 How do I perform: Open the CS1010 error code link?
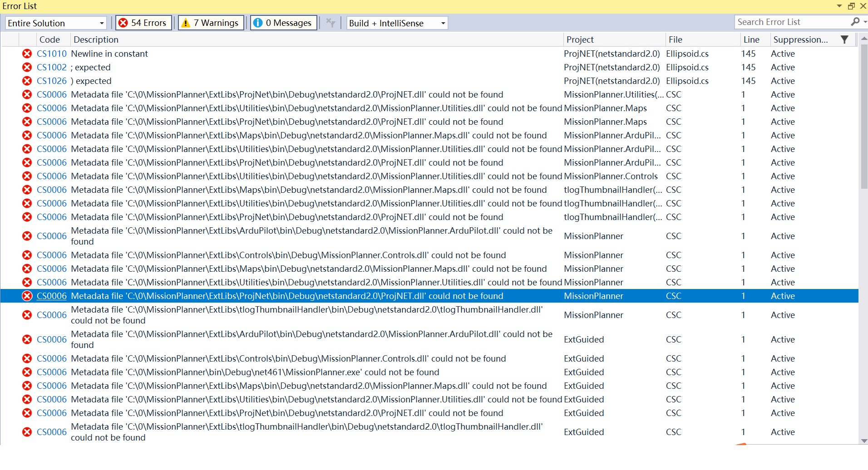pos(52,54)
